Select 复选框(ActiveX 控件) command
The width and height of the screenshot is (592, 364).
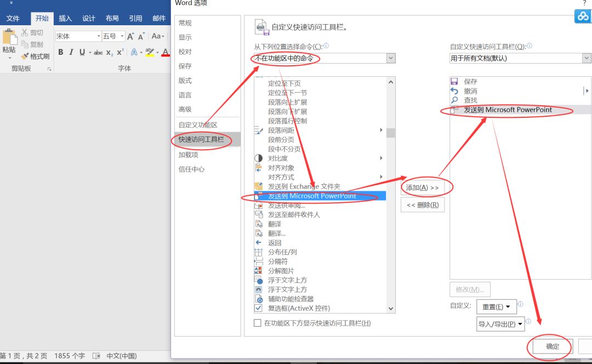tap(320, 308)
